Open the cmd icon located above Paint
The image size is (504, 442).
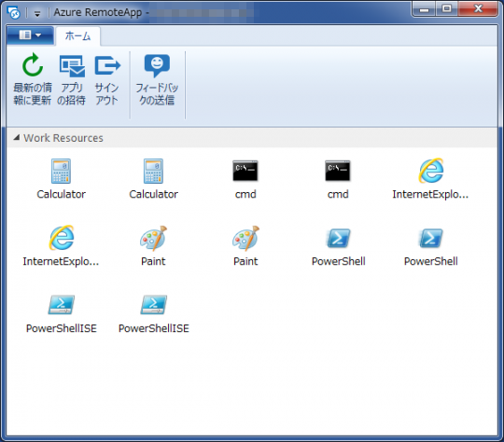245,179
